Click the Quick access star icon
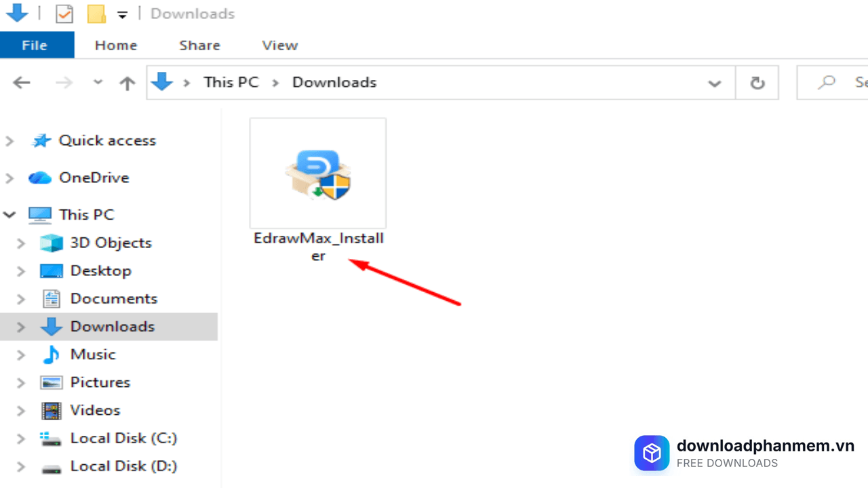This screenshot has height=488, width=868. tap(41, 140)
